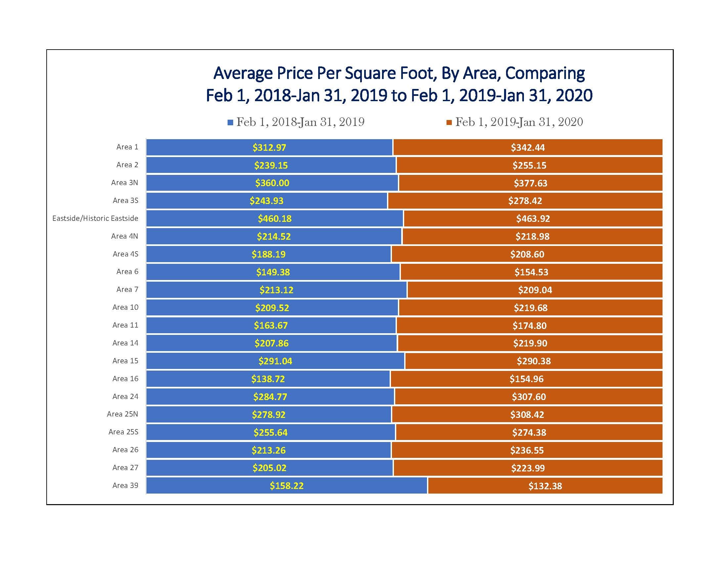Click the 'Feb 1, 2019-Jan 31, 2020' legend label
Viewport: 728px width, 562px height.
click(x=519, y=122)
